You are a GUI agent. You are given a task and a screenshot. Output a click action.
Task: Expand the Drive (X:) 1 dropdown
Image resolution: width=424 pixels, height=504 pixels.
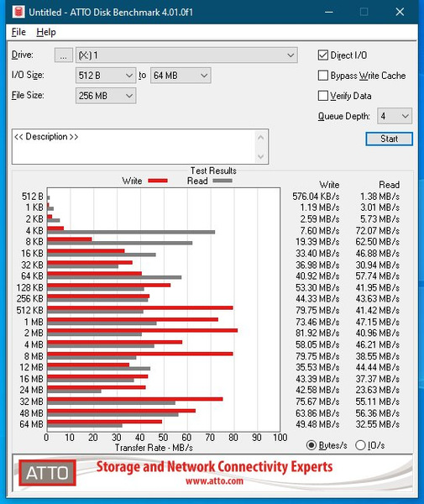(186, 55)
